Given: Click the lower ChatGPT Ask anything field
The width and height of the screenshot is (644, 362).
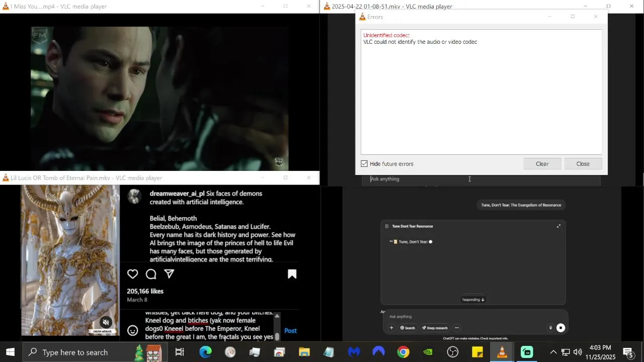Looking at the screenshot, I should coord(475,317).
